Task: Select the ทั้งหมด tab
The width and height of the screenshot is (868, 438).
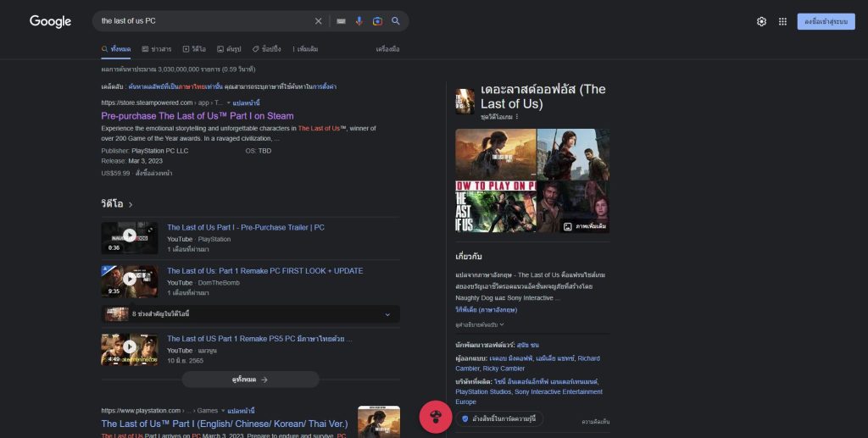Action: click(116, 49)
